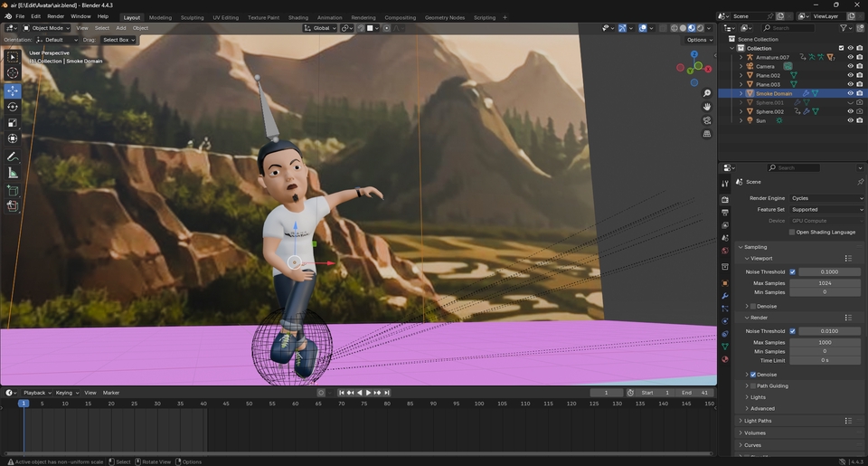Disable the Render Denoise checkbox
Screen dimensions: 868x466
coord(753,375)
